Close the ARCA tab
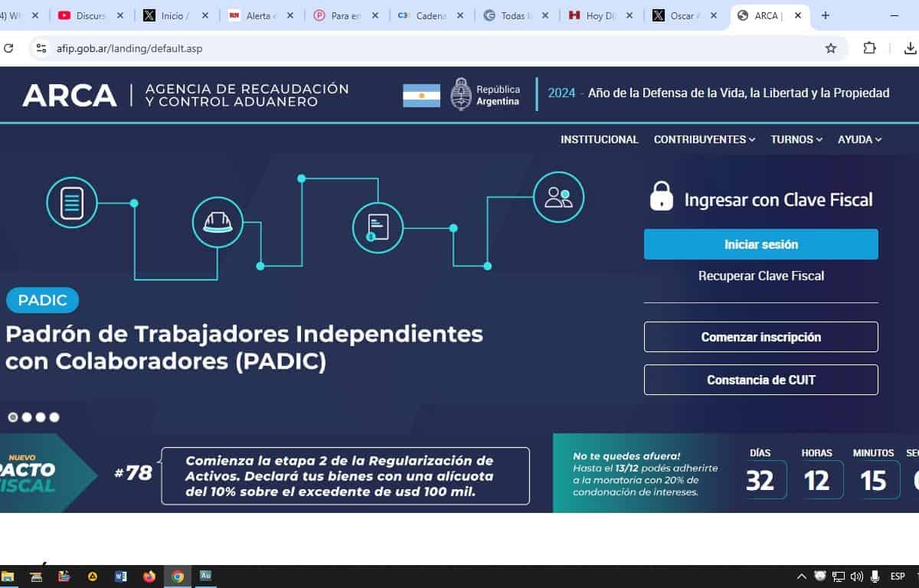Image resolution: width=919 pixels, height=588 pixels. [x=797, y=15]
